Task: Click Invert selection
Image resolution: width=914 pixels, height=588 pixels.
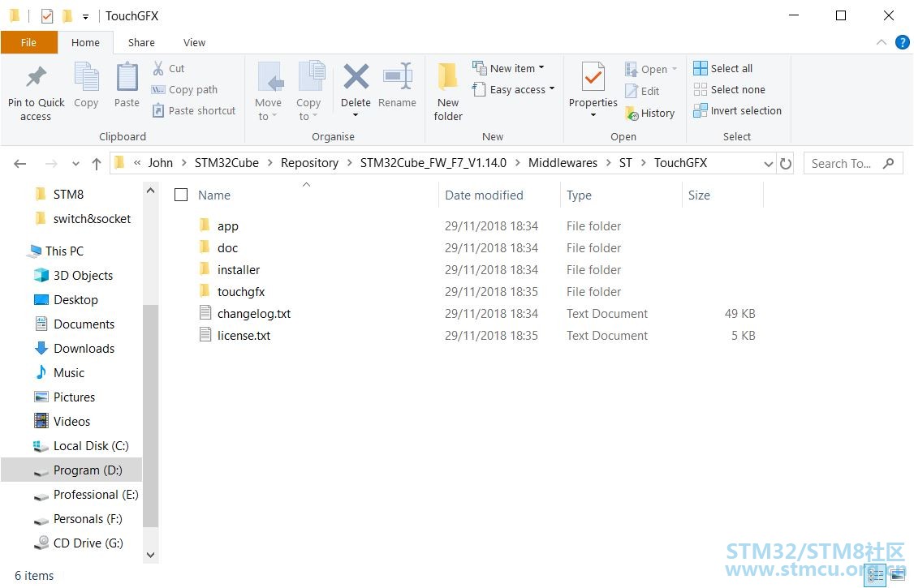Action: (x=737, y=110)
